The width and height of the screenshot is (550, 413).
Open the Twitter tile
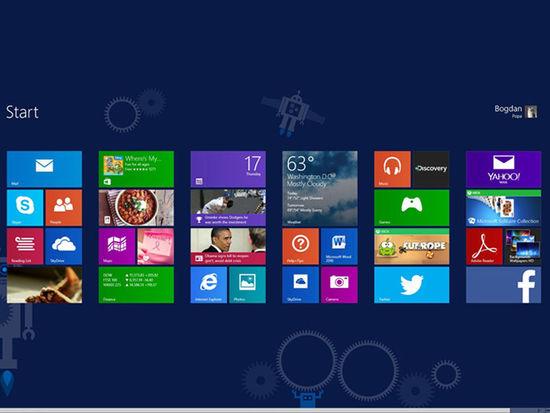pos(411,285)
